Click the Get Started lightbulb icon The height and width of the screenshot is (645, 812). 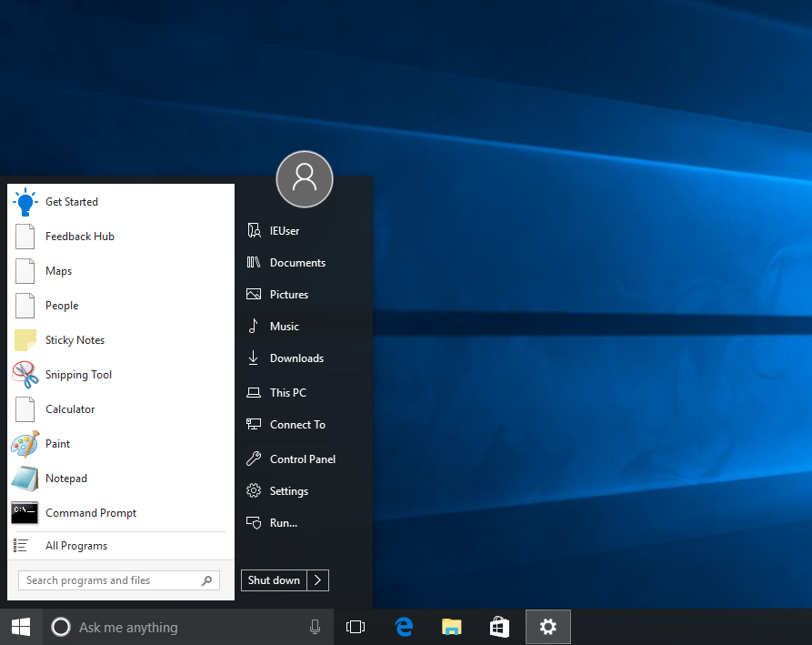point(25,202)
